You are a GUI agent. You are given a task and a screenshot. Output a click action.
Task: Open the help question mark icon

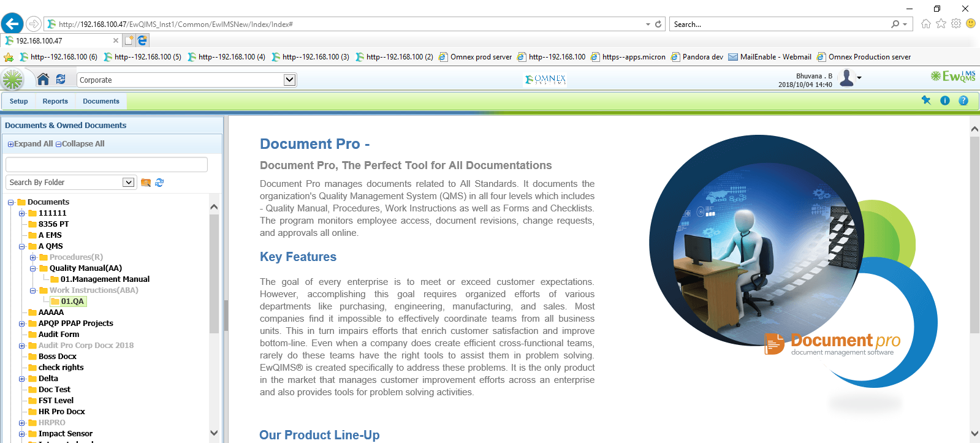(963, 100)
